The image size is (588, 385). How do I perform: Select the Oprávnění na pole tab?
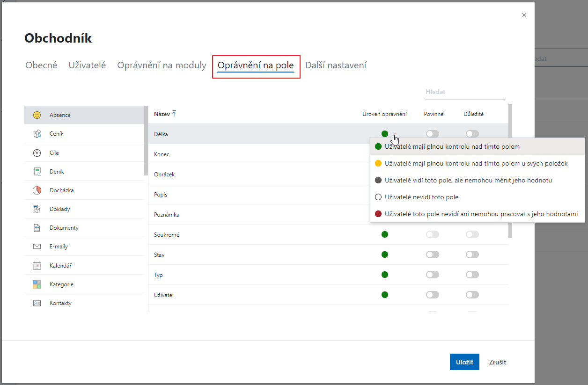point(256,65)
